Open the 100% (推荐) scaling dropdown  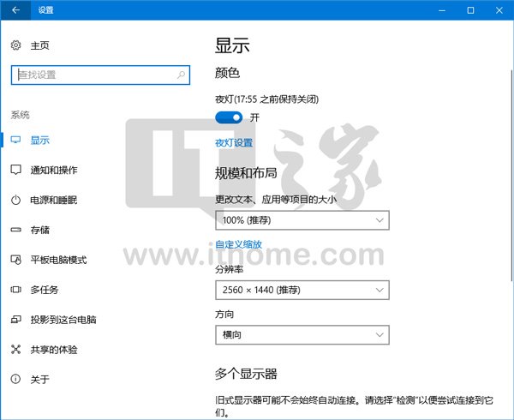pos(302,220)
